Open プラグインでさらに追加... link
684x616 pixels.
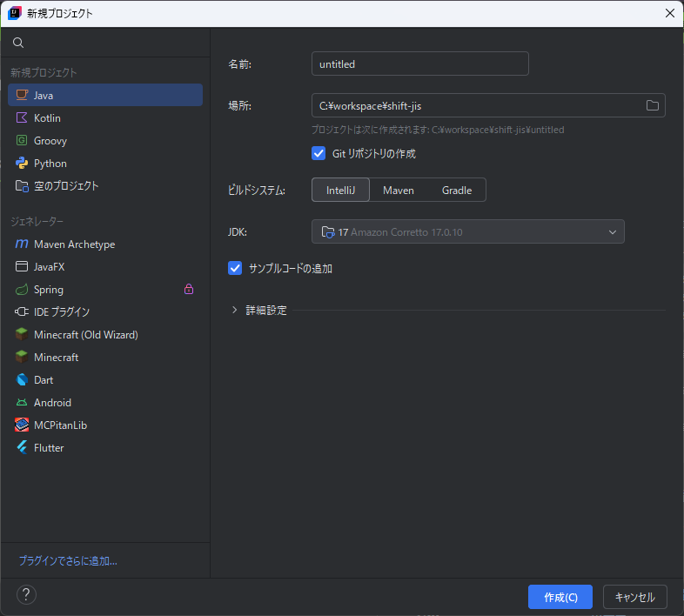[x=68, y=560]
